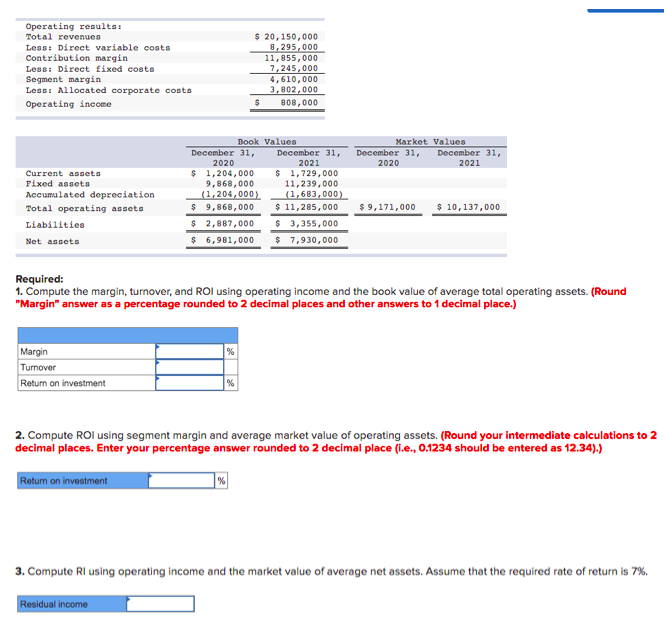Screen dimensions: 664x628
Task: Select Direct fixed costs value 7,245,000
Action: (293, 68)
